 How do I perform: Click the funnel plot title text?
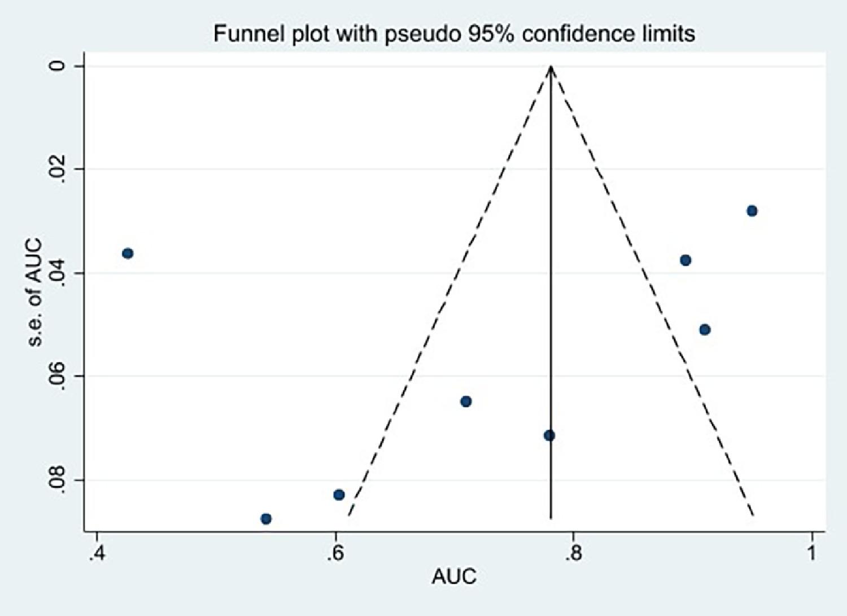pyautogui.click(x=454, y=34)
